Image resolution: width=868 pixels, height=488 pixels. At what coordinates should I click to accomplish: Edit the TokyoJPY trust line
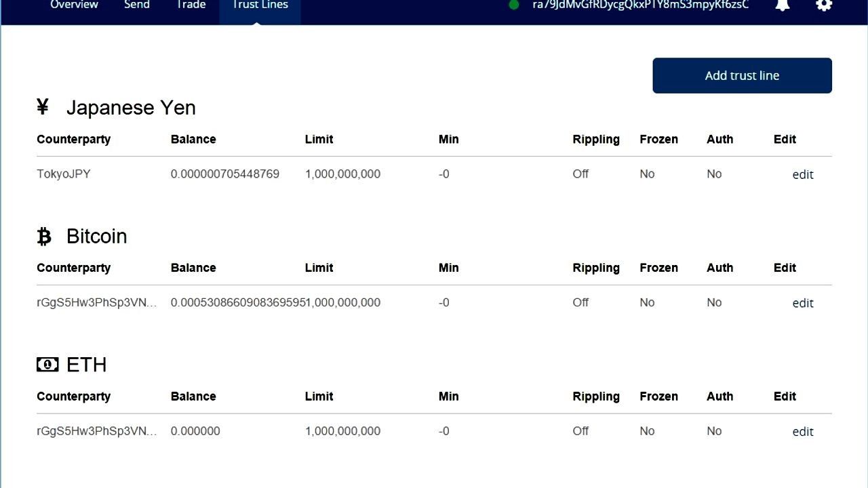[802, 174]
